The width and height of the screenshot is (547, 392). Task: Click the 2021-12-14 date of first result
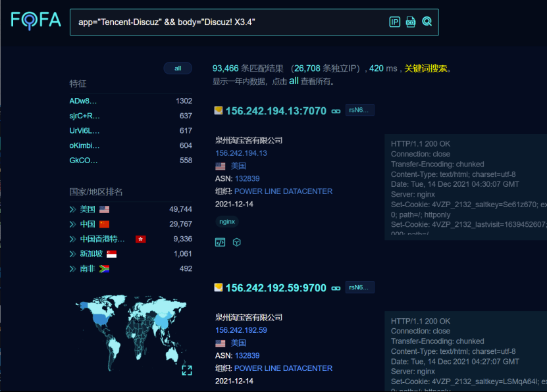(234, 204)
